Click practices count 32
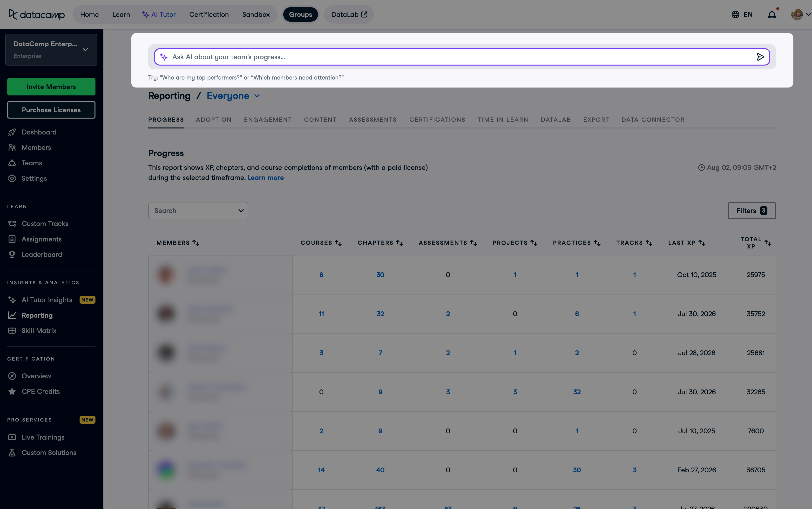The height and width of the screenshot is (509, 812). click(x=577, y=392)
